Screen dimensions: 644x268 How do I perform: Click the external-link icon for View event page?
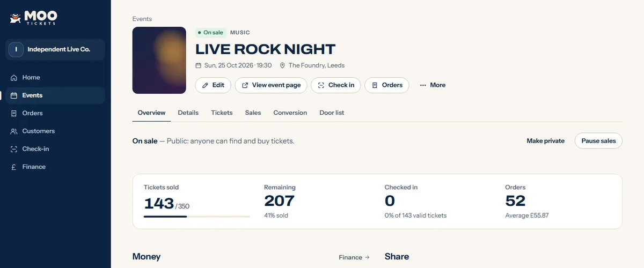(x=245, y=85)
